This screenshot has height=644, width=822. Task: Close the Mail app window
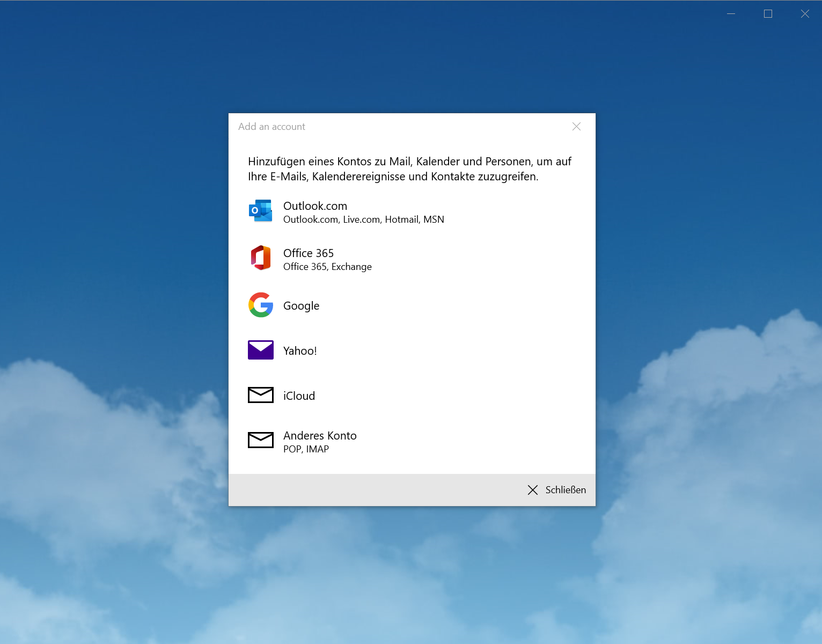(x=805, y=14)
